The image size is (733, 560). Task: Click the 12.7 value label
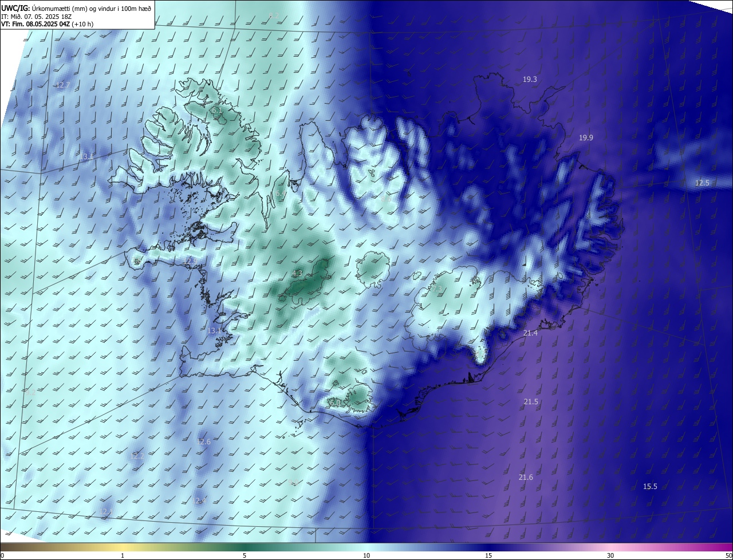point(62,85)
